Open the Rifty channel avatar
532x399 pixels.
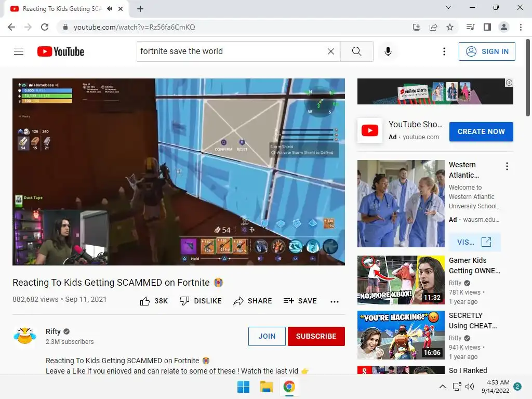(24, 336)
